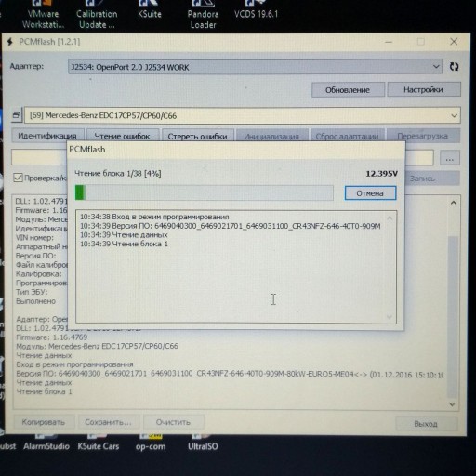Click main log scrollbar up arrow

coord(454,203)
